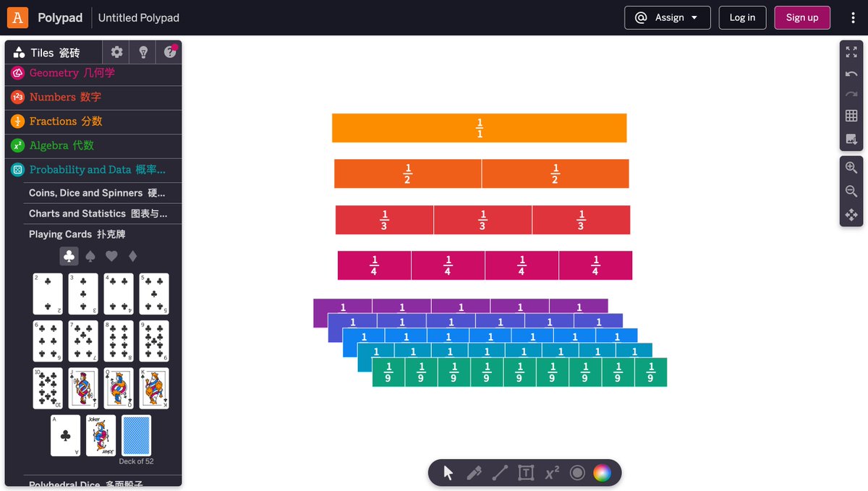Viewport: 868px width, 491px height.
Task: Insert image onto canvas
Action: tap(851, 138)
